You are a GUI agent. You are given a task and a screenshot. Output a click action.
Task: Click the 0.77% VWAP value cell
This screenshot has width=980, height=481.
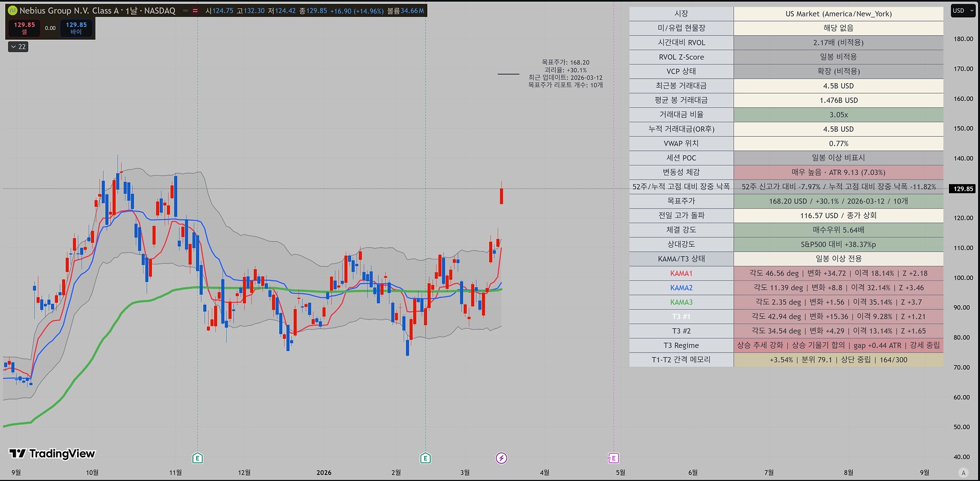click(838, 144)
